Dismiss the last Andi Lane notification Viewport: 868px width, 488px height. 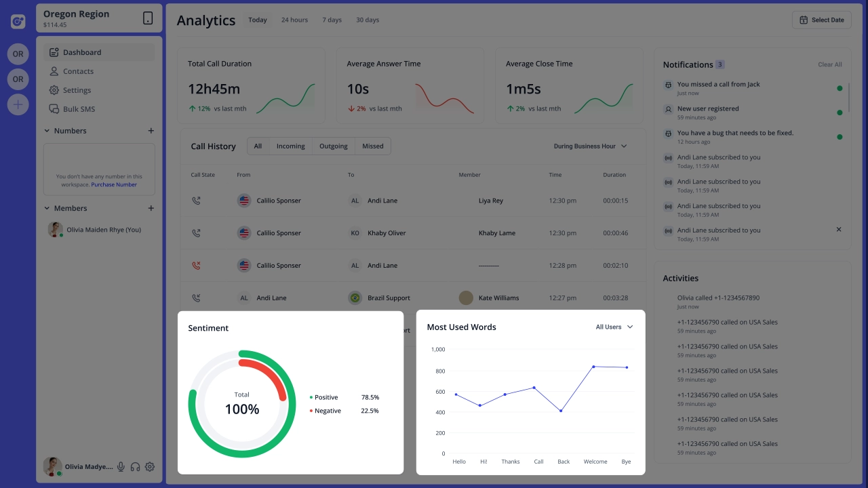[x=839, y=230]
